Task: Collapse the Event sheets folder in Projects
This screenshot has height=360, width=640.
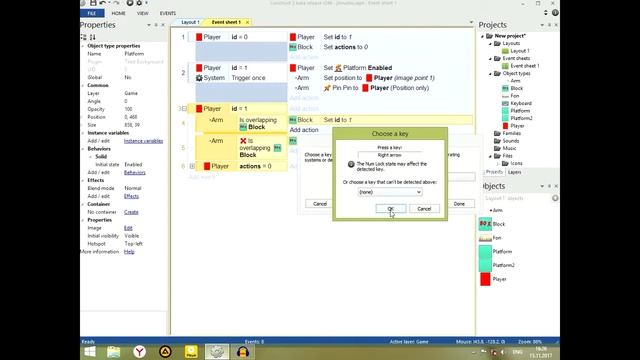Action: (x=490, y=58)
